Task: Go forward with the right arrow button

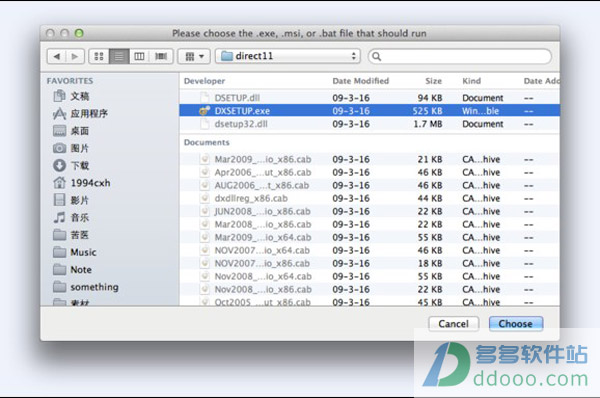Action: pos(75,57)
